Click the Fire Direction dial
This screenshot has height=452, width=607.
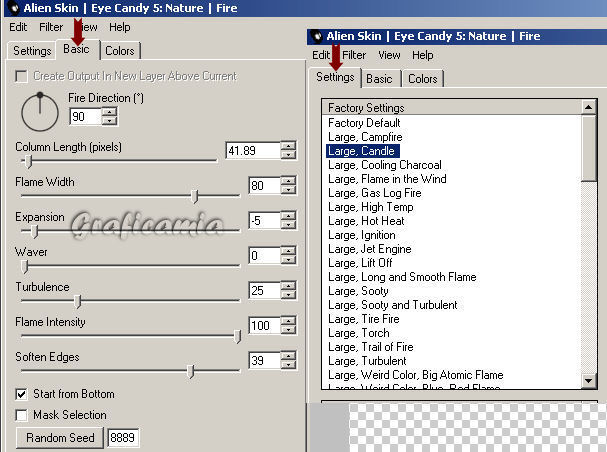coord(40,112)
